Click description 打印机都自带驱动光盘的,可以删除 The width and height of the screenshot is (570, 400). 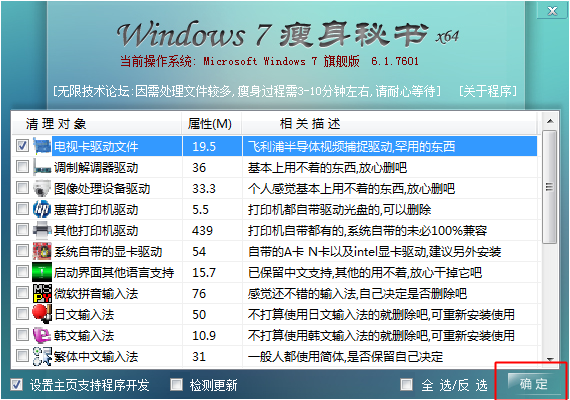tap(340, 210)
